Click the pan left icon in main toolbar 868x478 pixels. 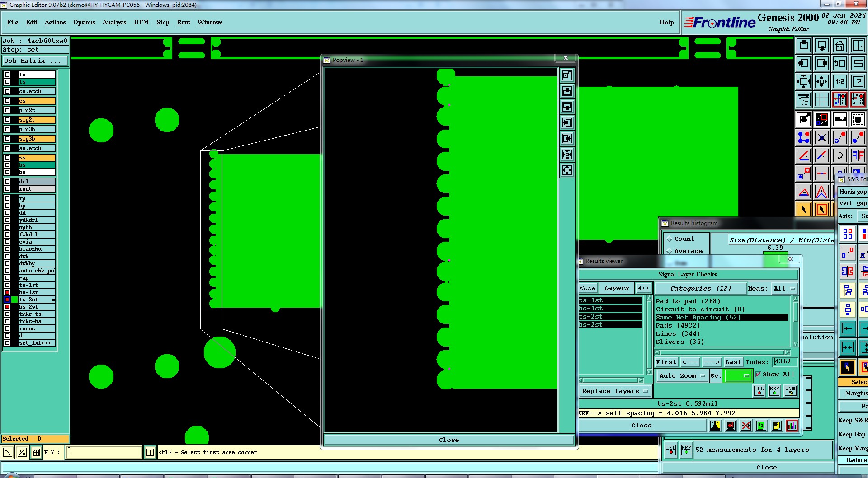[804, 63]
